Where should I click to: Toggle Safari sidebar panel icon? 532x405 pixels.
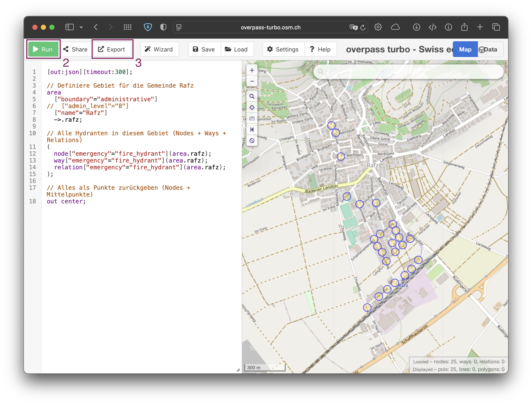(69, 27)
